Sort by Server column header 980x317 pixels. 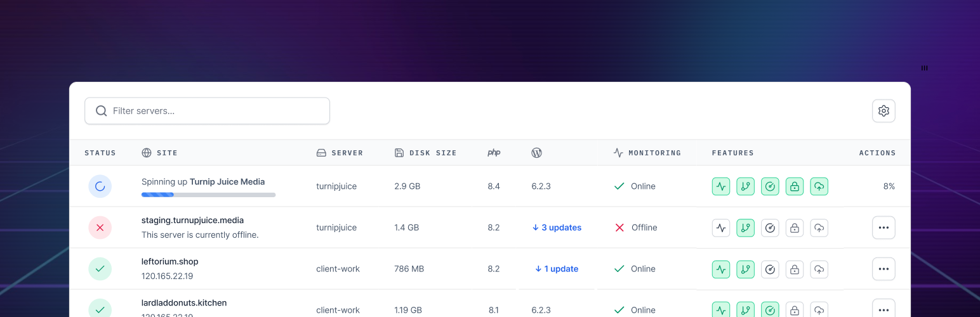[347, 153]
